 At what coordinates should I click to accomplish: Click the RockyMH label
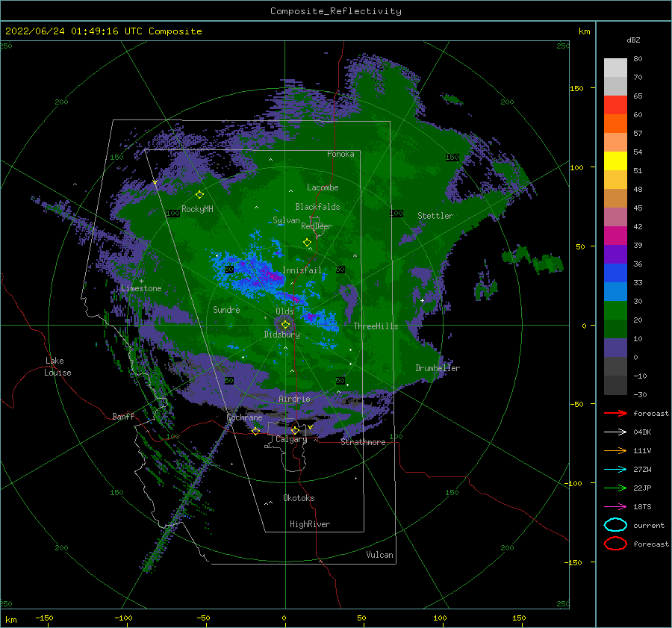click(197, 209)
